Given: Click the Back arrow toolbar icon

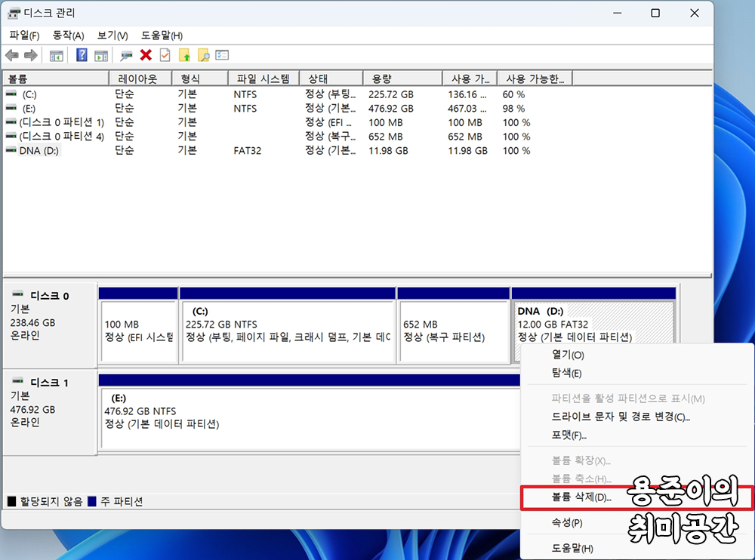Looking at the screenshot, I should coord(12,55).
